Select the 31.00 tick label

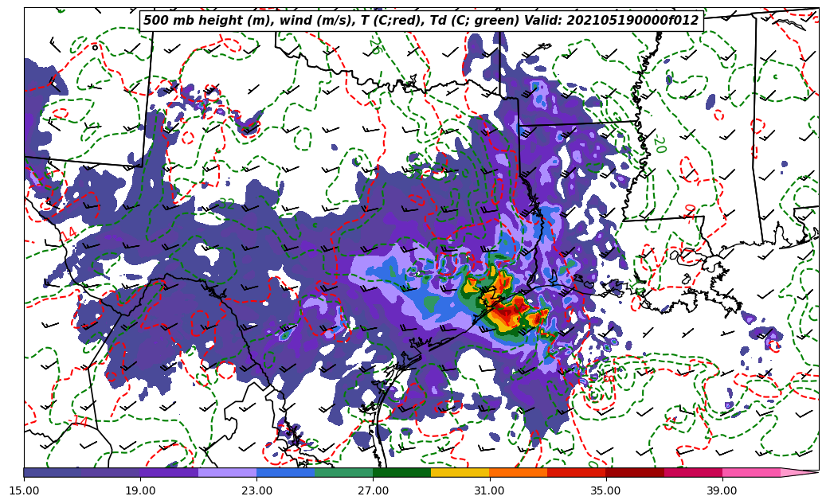point(489,490)
